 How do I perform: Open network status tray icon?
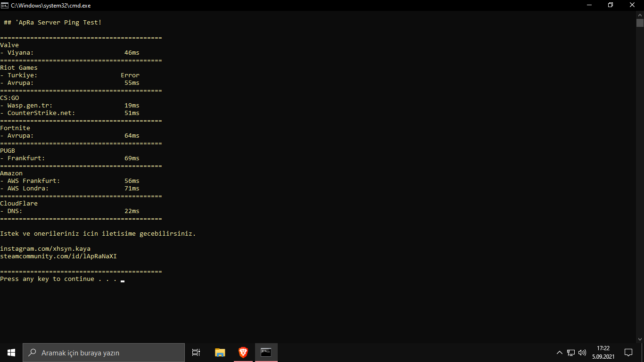(x=571, y=353)
